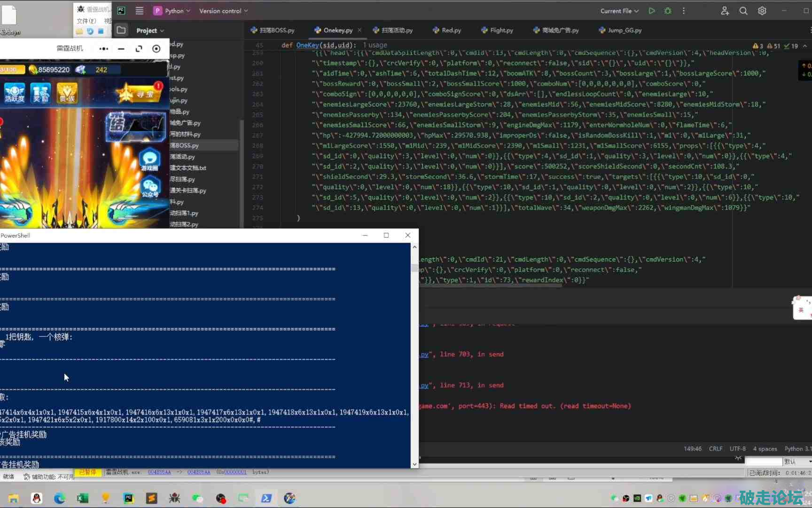
Task: Open the hamburger main menu
Action: click(x=140, y=11)
